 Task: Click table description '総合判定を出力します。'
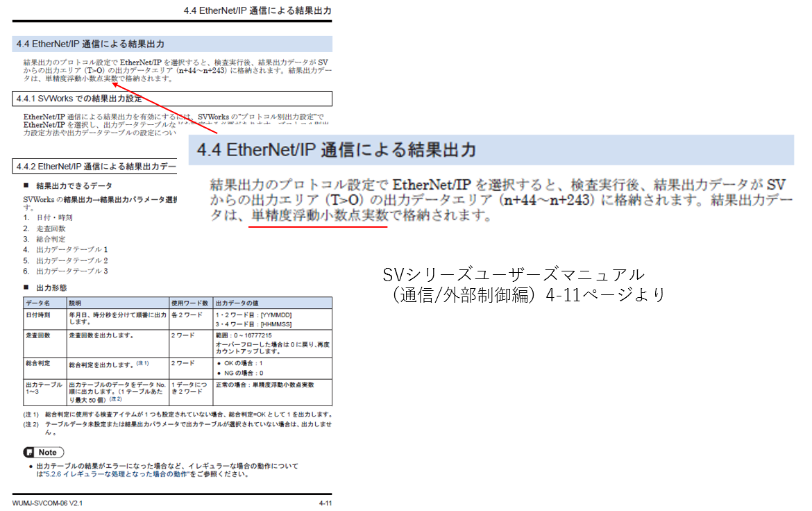pos(101,365)
